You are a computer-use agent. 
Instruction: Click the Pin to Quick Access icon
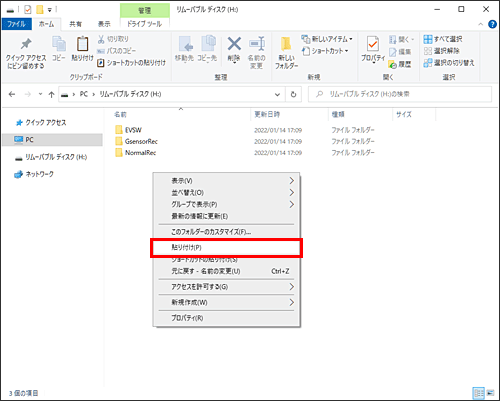point(26,44)
